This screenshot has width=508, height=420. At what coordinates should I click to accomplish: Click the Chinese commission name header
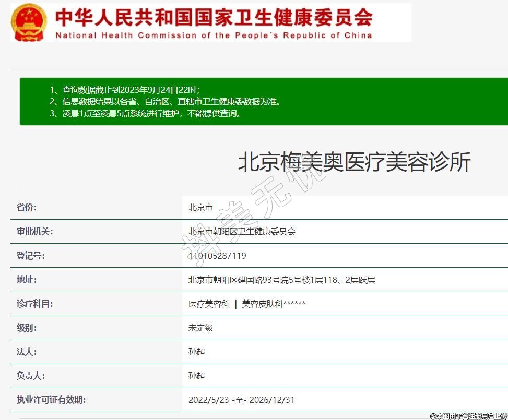(214, 17)
